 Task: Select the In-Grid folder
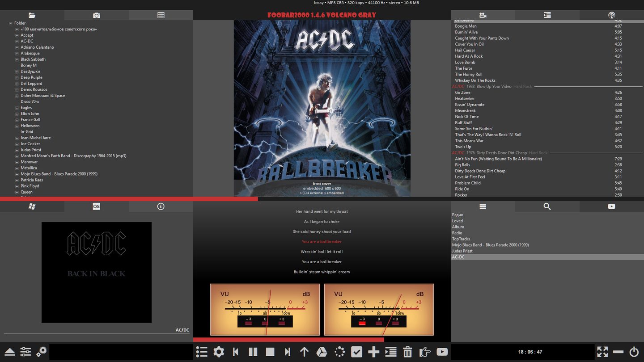tap(27, 132)
